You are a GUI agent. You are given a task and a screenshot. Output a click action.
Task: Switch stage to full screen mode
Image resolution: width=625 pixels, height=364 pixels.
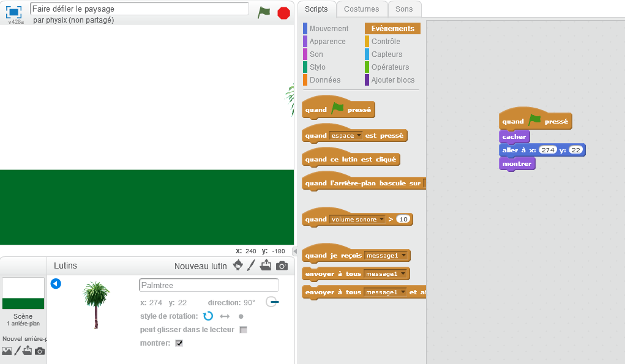coord(14,12)
